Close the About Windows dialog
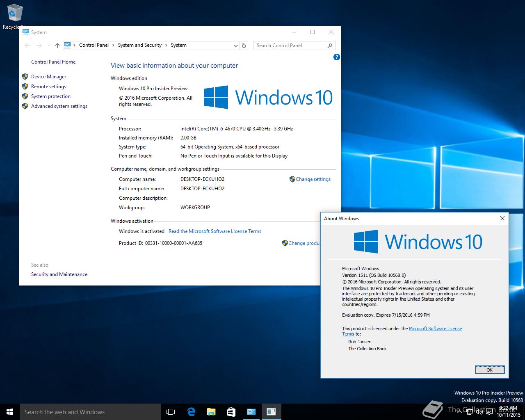The height and width of the screenshot is (420, 525). pyautogui.click(x=502, y=218)
